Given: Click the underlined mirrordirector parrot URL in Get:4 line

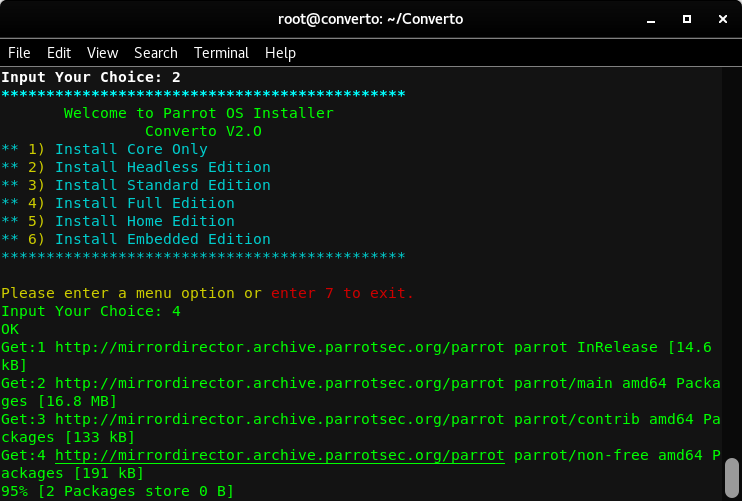Looking at the screenshot, I should [280, 455].
